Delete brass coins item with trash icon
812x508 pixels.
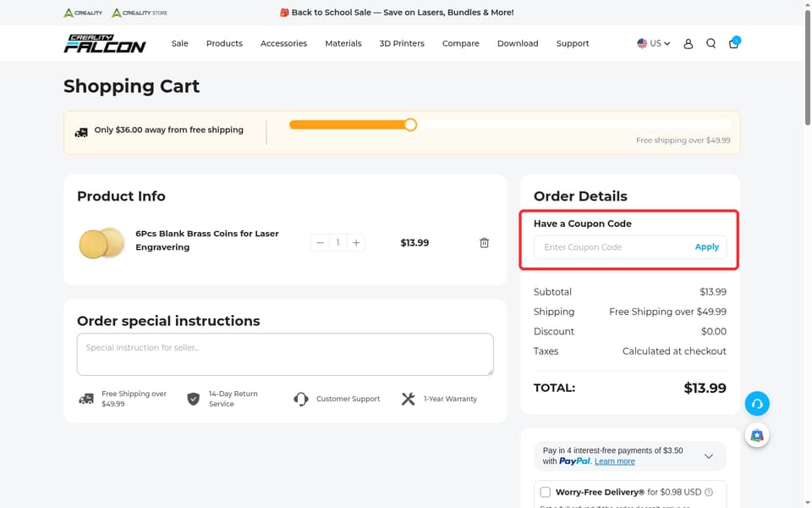tap(484, 243)
